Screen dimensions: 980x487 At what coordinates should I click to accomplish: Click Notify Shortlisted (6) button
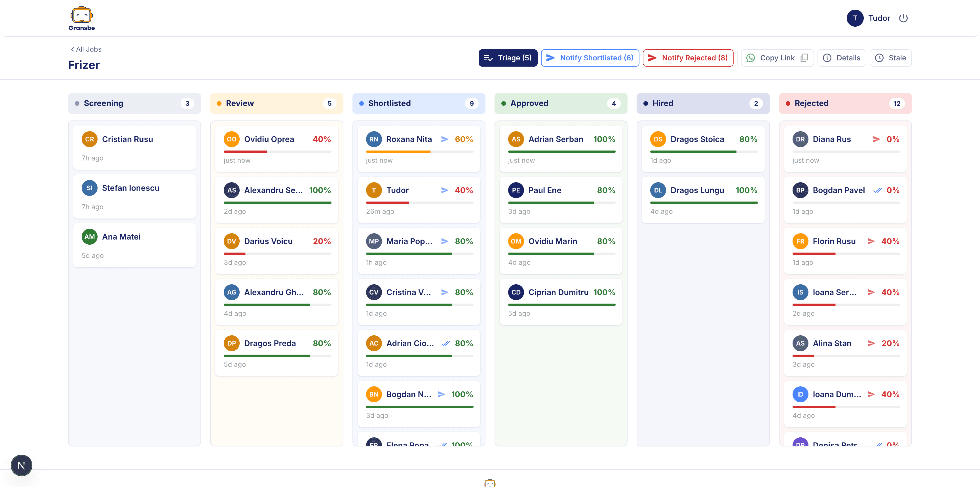point(590,58)
